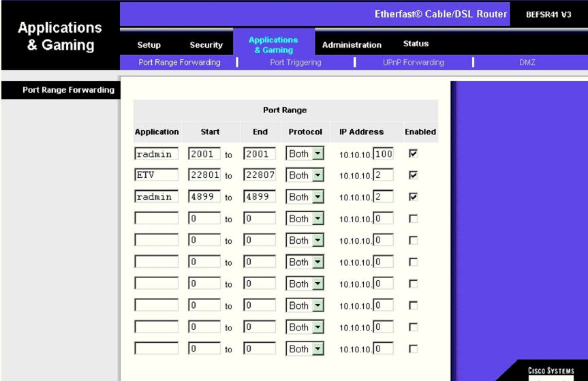Open Protocol dropdown in seventh row

click(x=305, y=284)
